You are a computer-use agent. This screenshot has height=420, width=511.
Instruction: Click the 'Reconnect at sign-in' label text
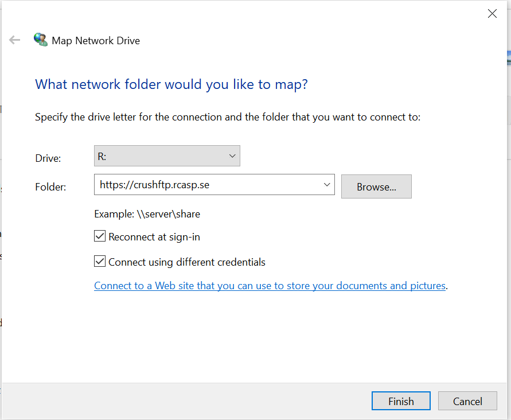[x=154, y=237]
